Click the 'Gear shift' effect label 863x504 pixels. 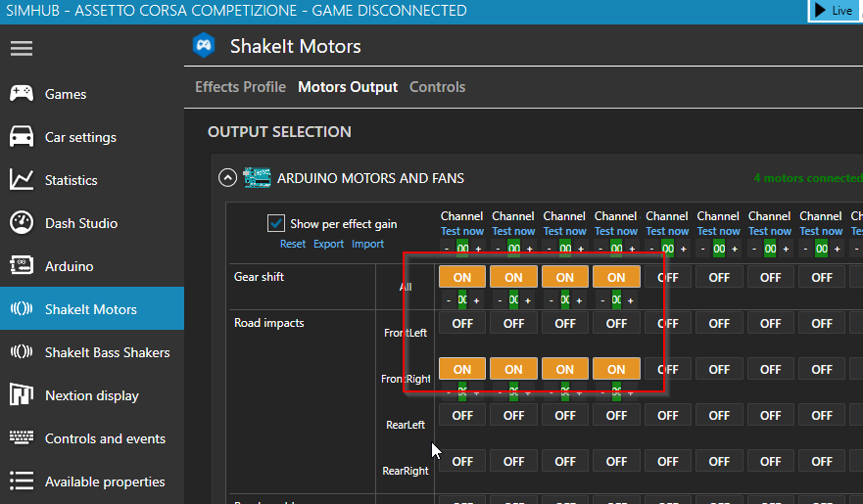pyautogui.click(x=259, y=276)
